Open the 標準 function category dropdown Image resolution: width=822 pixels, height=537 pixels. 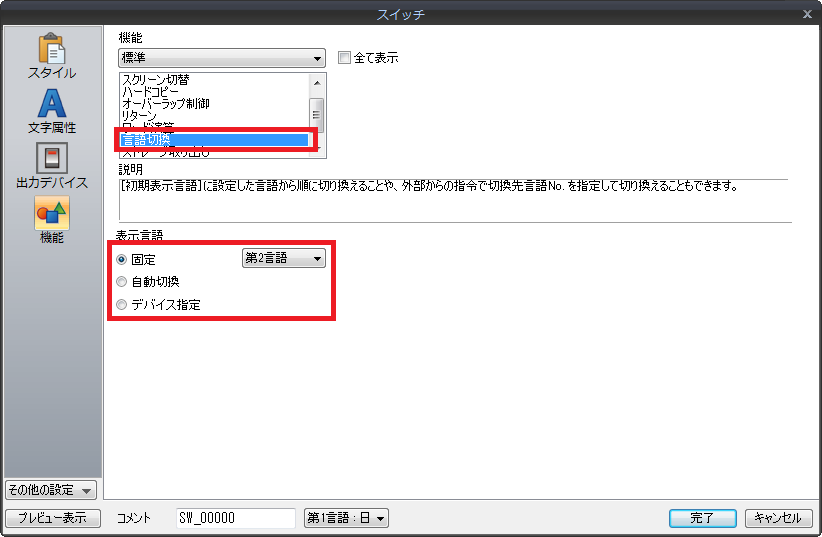[221, 58]
